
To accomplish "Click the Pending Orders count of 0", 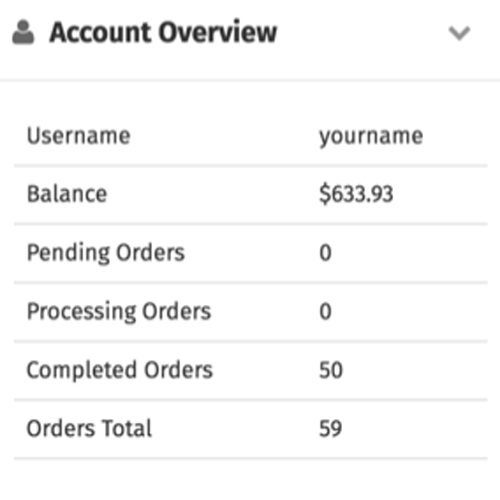I will [x=325, y=253].
